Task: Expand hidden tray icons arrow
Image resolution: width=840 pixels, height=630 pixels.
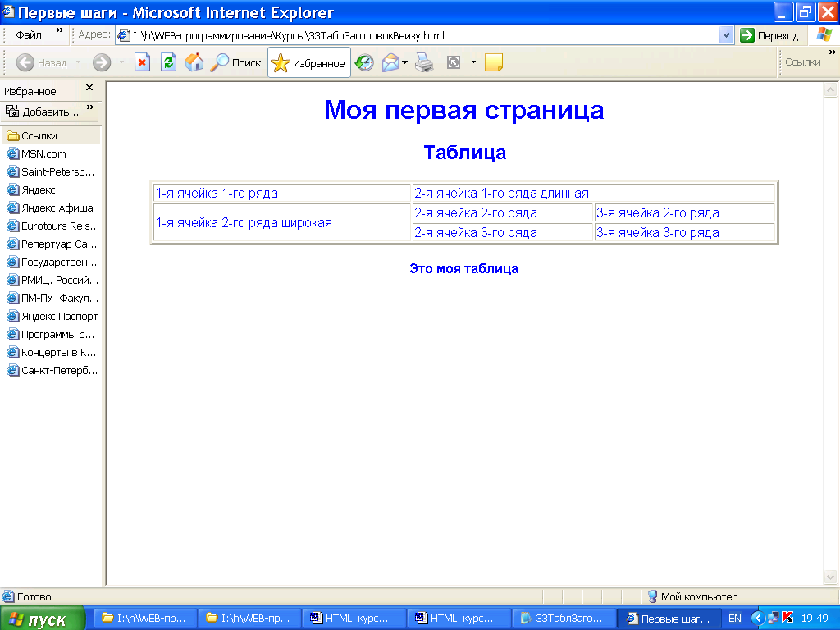Action: [757, 619]
